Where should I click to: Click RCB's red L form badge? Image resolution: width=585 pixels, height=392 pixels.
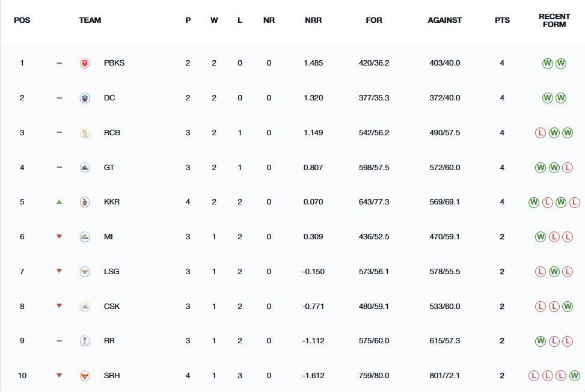coord(541,133)
